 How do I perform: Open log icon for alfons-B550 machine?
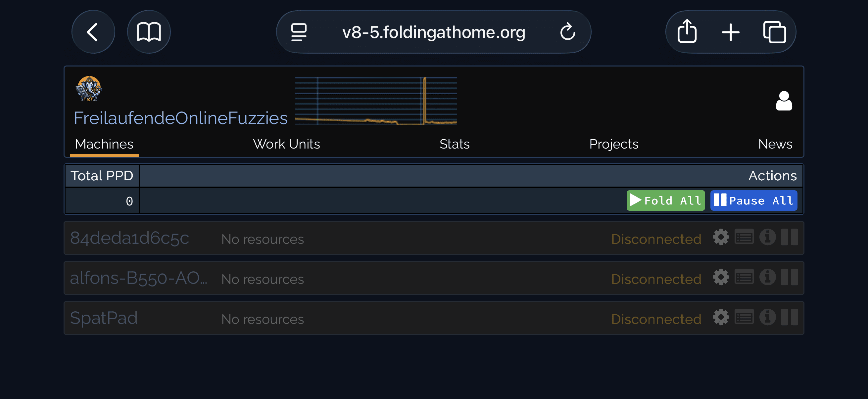(744, 278)
